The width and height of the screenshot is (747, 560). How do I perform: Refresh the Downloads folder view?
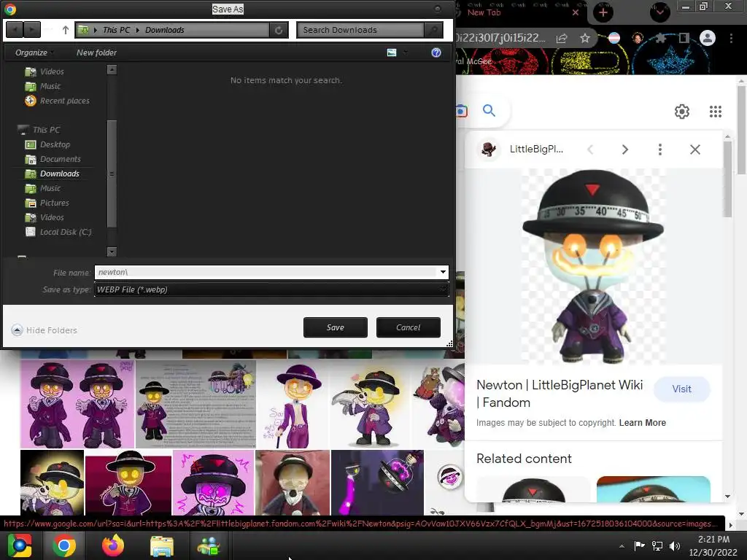278,30
